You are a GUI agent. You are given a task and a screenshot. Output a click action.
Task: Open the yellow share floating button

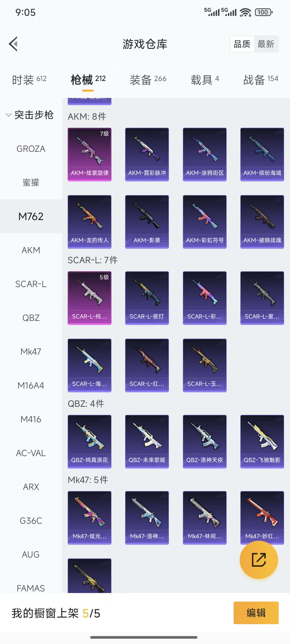tap(259, 560)
